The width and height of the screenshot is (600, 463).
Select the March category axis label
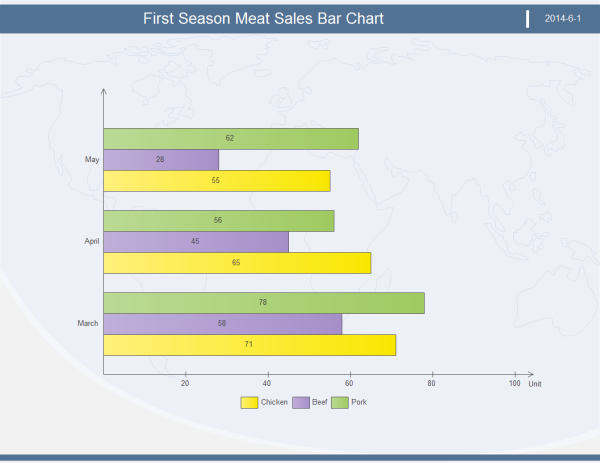coord(88,324)
